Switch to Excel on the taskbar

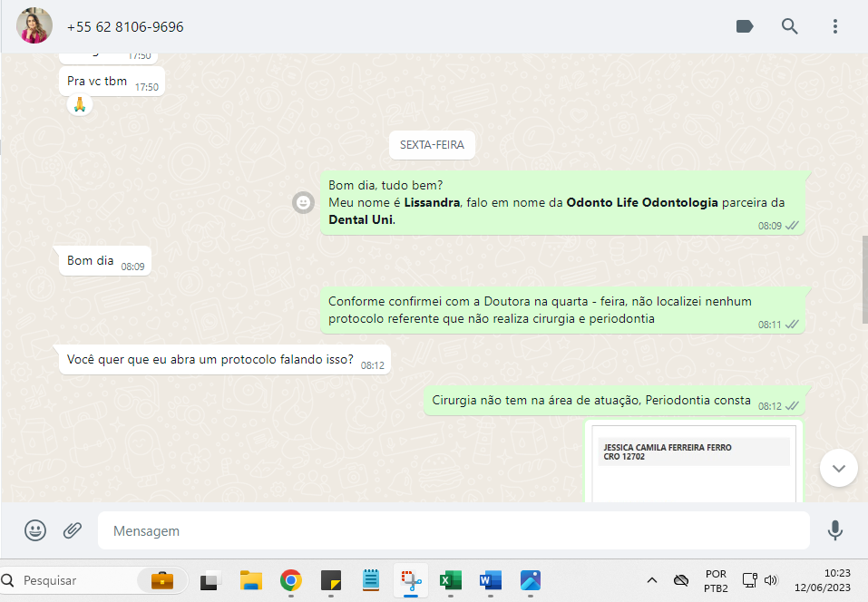(451, 580)
